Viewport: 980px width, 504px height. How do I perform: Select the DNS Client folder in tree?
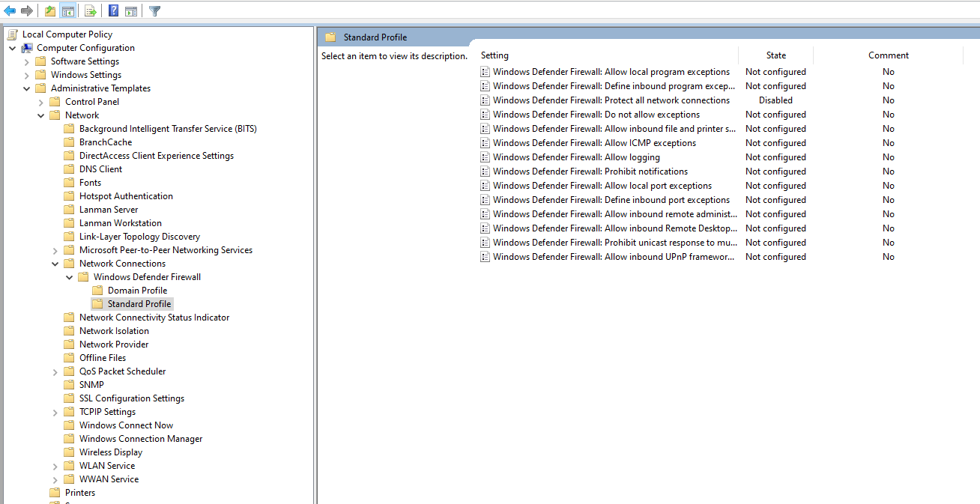(100, 169)
